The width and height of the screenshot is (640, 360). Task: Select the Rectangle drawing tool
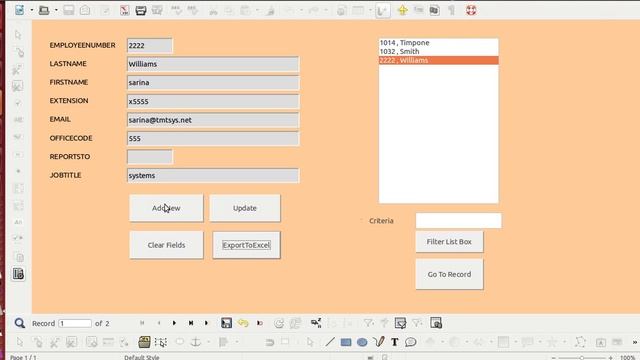346,342
